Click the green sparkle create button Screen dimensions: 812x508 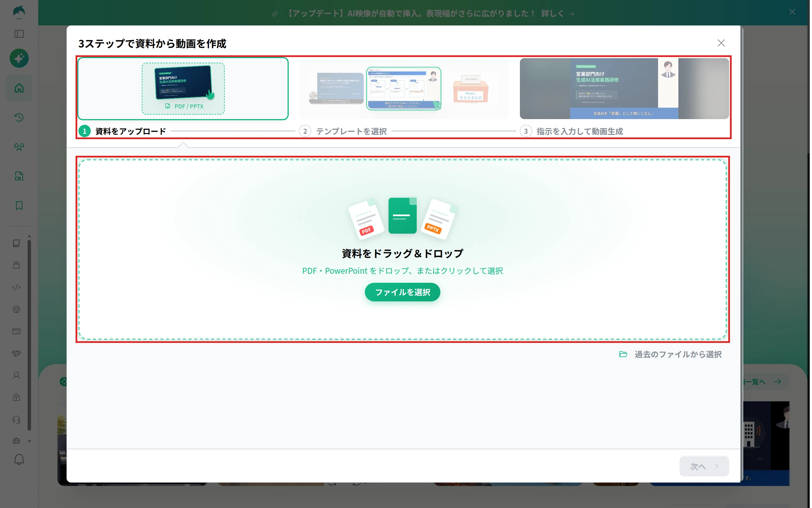(19, 58)
